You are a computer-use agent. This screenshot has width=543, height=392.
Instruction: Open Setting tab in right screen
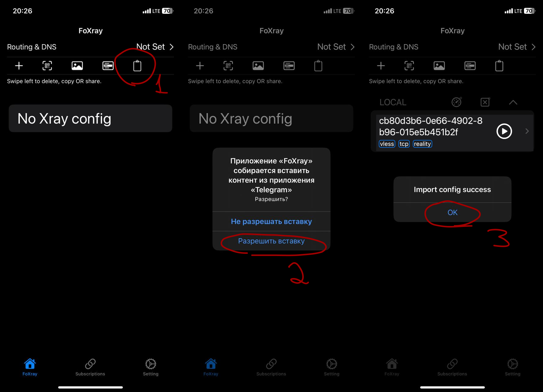tap(513, 367)
